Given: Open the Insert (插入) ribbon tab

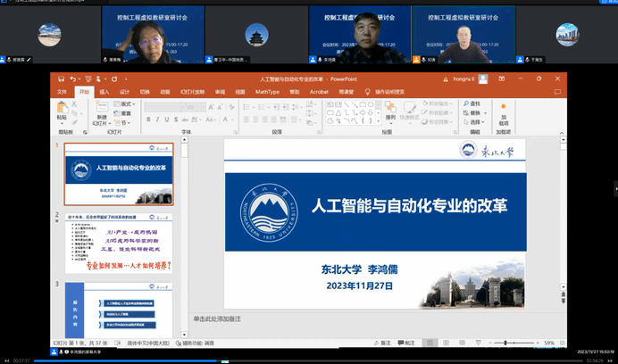Looking at the screenshot, I should 104,91.
